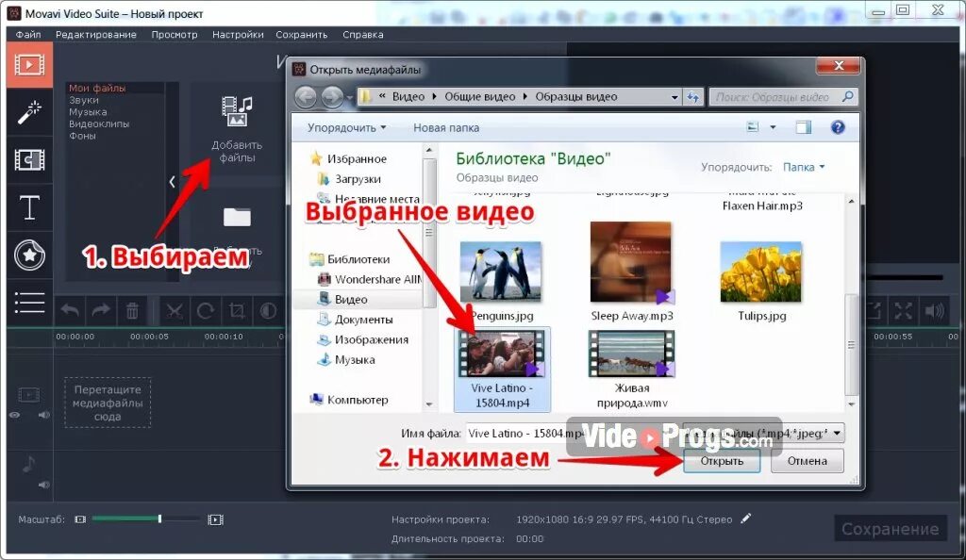Select the Звуки category
This screenshot has height=560, width=966.
[84, 100]
